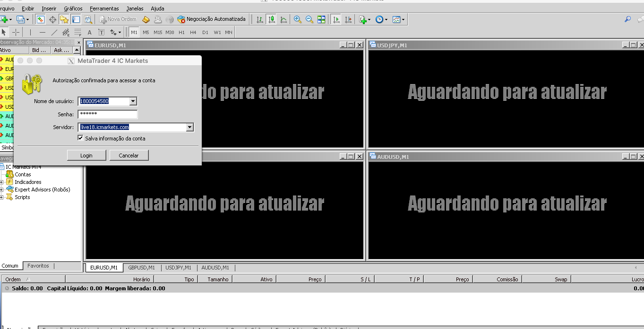Viewport: 644px width, 329px height.
Task: Select the trendline tool
Action: 54,32
